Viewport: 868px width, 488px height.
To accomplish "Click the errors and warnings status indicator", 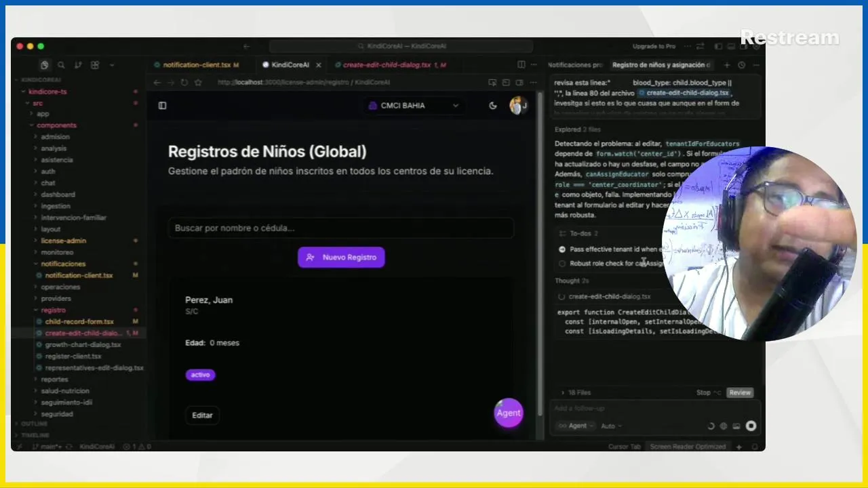I will click(137, 447).
